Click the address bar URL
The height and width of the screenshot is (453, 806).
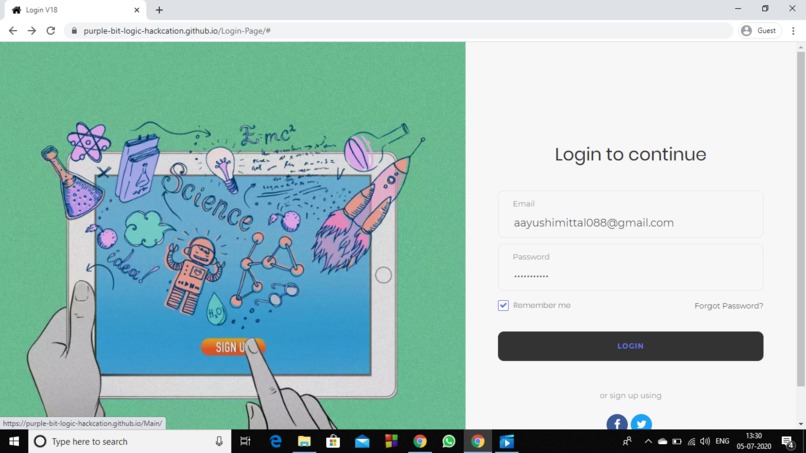click(x=177, y=31)
